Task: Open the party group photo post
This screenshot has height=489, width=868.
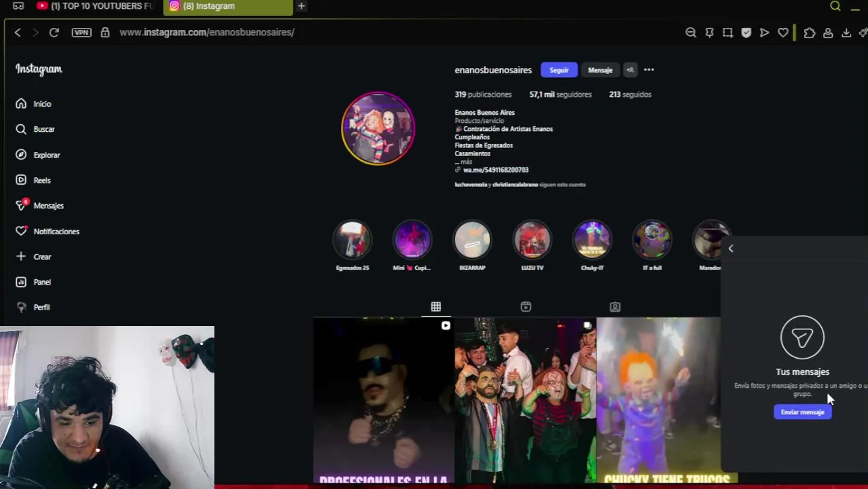Action: 525,401
